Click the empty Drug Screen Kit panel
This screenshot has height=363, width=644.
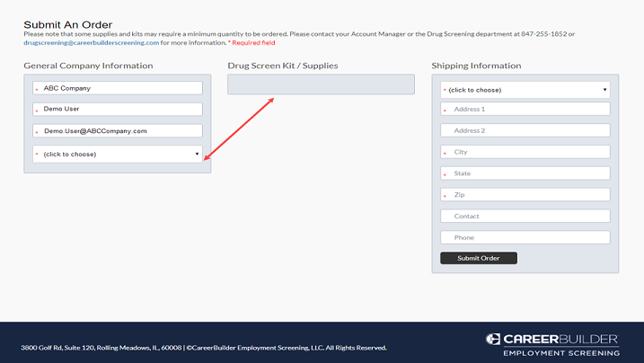point(321,84)
